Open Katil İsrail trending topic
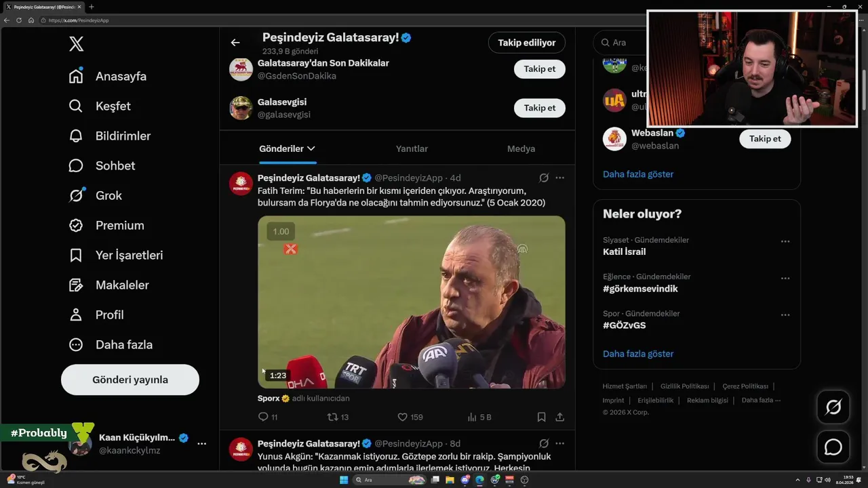The width and height of the screenshot is (868, 488). coord(624,251)
